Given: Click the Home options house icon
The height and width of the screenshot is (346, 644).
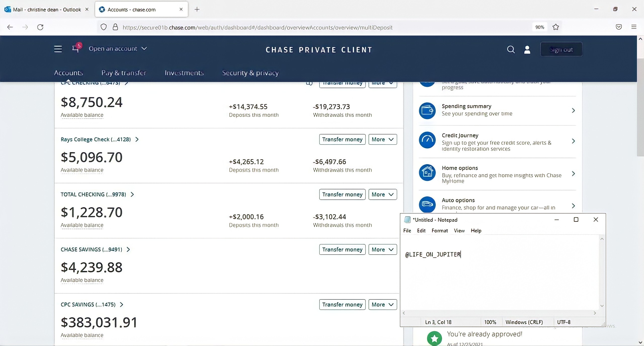Looking at the screenshot, I should point(427,172).
